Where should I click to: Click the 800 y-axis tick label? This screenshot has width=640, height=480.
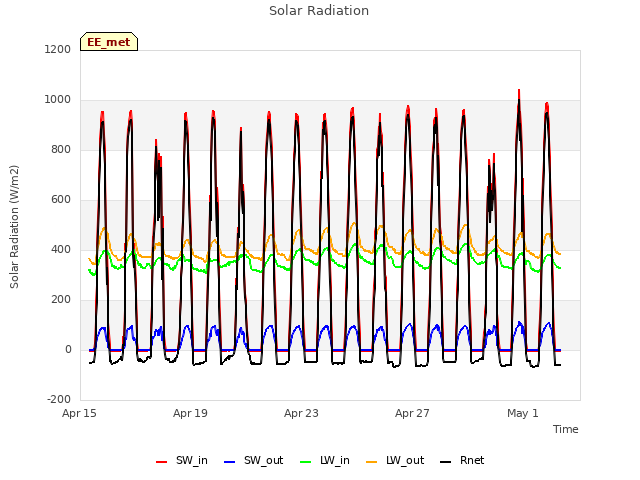click(61, 150)
